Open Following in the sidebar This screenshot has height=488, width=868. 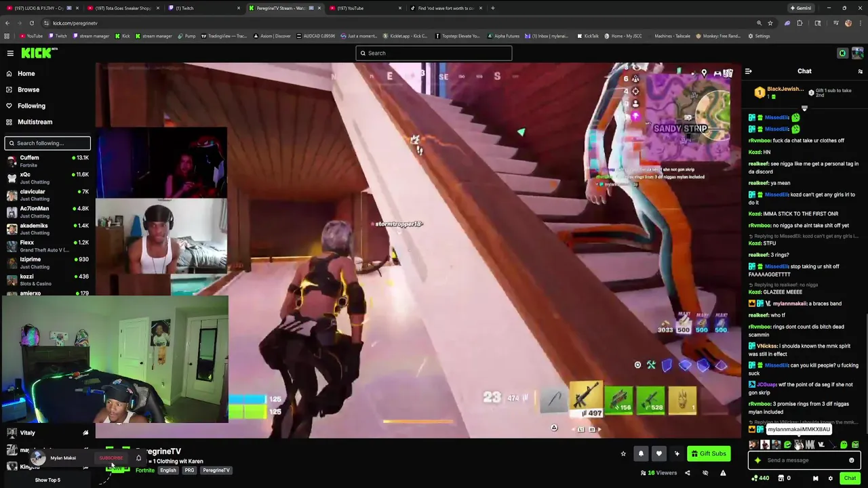click(x=31, y=106)
